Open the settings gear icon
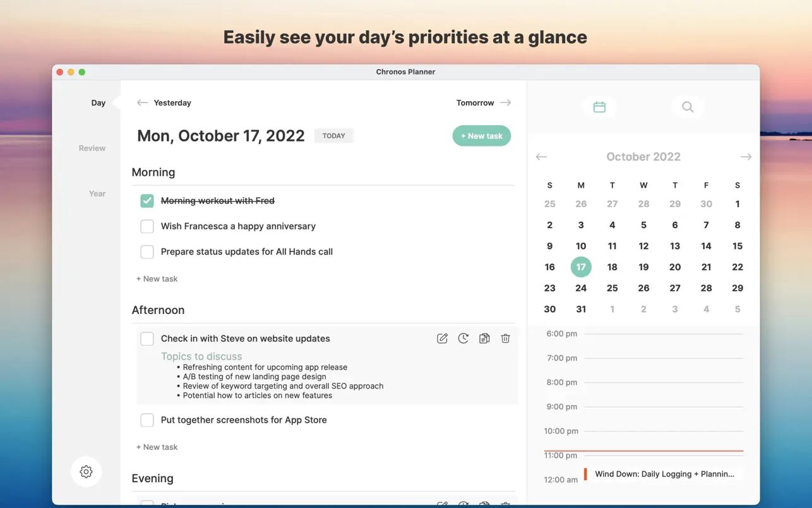 [x=86, y=471]
